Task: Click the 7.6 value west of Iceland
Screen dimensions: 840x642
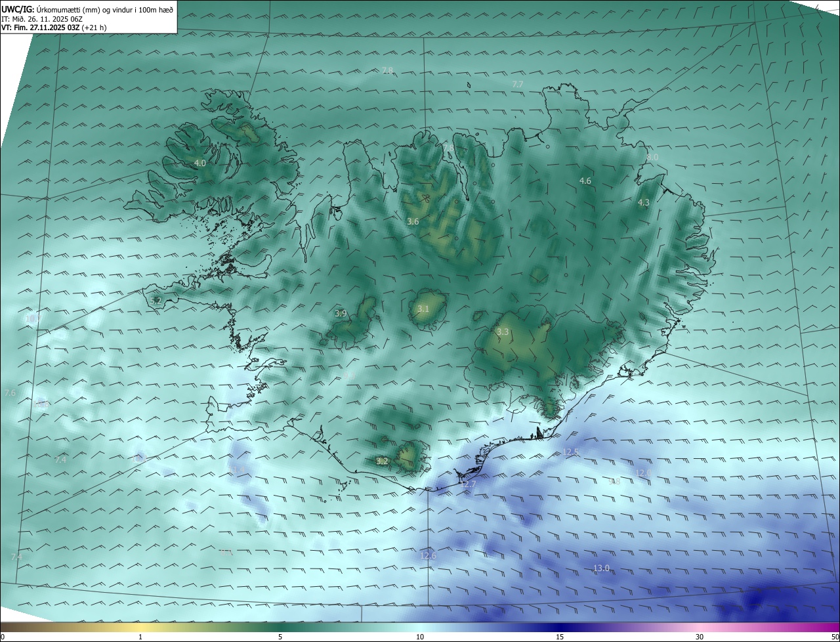Action: point(10,393)
